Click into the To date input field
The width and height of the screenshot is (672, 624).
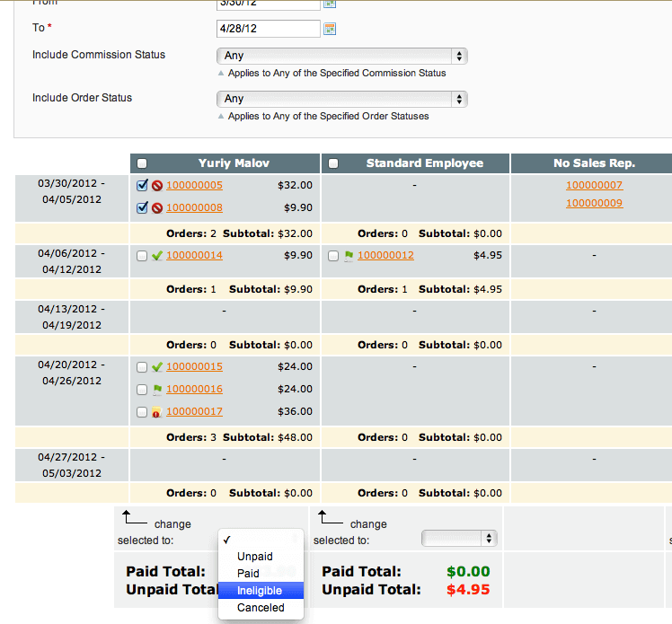tap(269, 29)
